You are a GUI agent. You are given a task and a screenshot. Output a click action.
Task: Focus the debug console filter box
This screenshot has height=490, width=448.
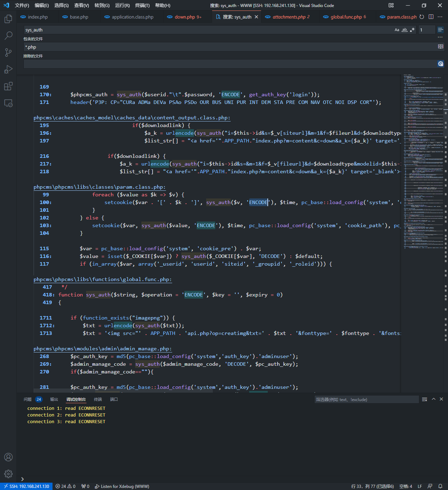(366, 399)
